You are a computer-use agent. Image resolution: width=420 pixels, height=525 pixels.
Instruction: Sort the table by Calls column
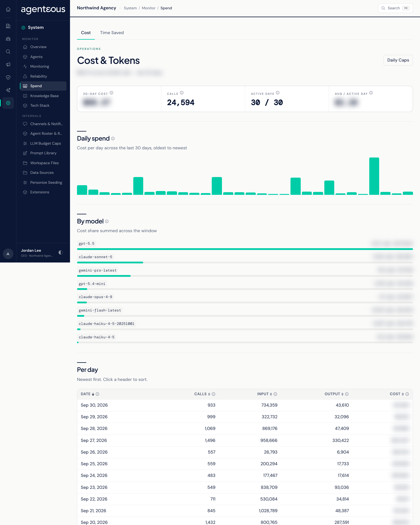(x=202, y=394)
